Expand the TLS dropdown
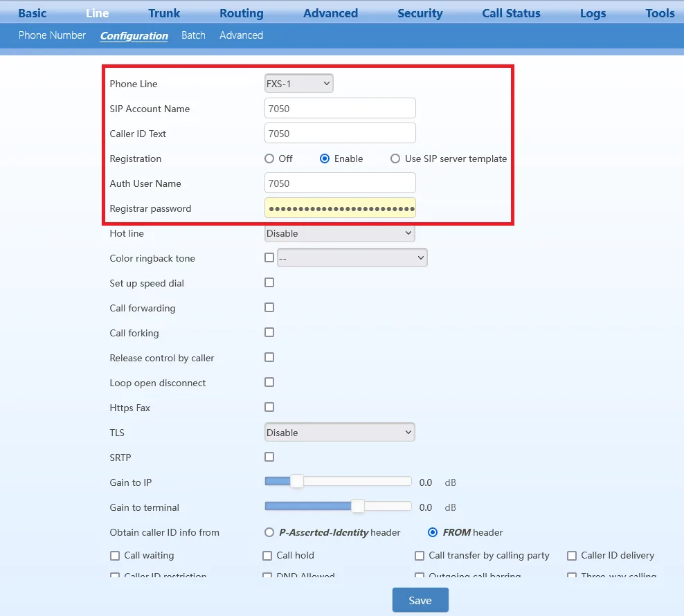 (340, 433)
